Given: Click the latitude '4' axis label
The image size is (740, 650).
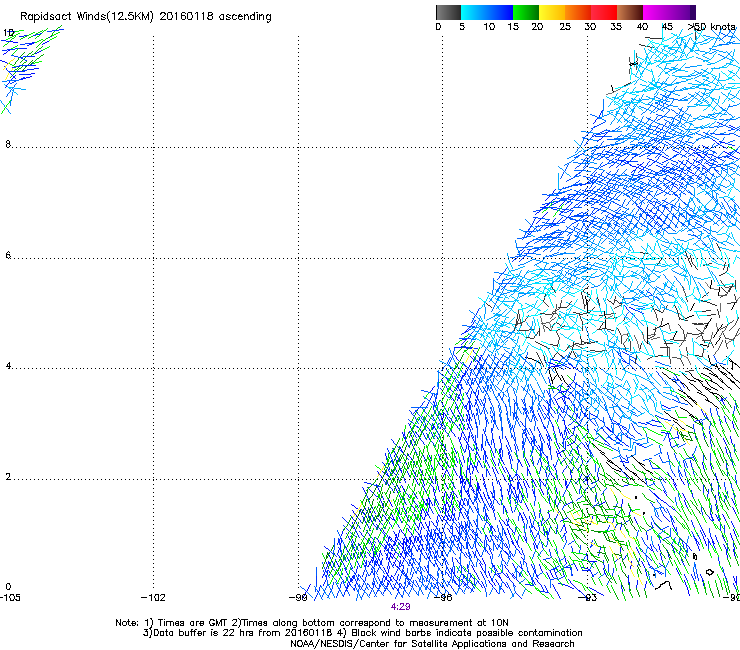Looking at the screenshot, I should pyautogui.click(x=8, y=366).
